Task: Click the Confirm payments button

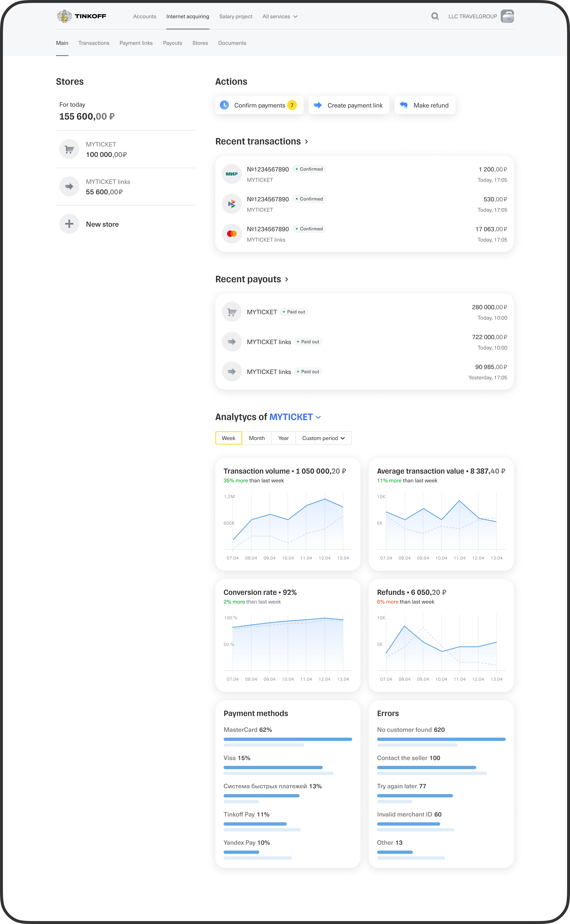Action: [x=259, y=105]
